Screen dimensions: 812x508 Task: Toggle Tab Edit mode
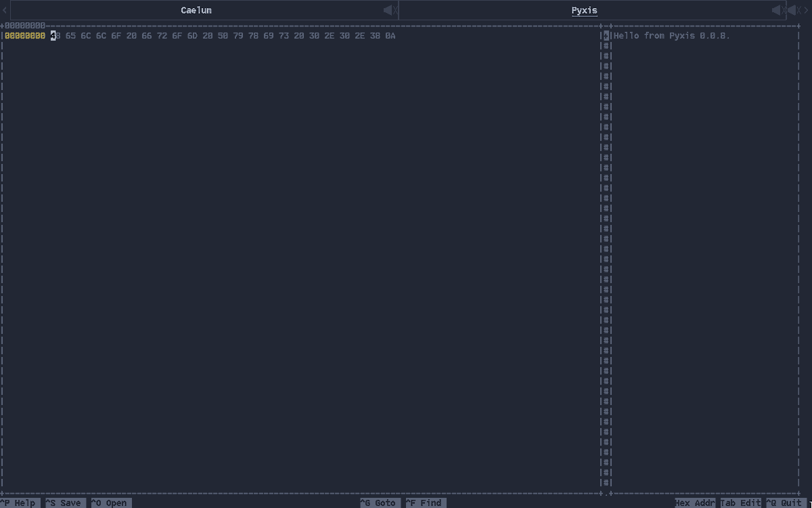coord(740,503)
